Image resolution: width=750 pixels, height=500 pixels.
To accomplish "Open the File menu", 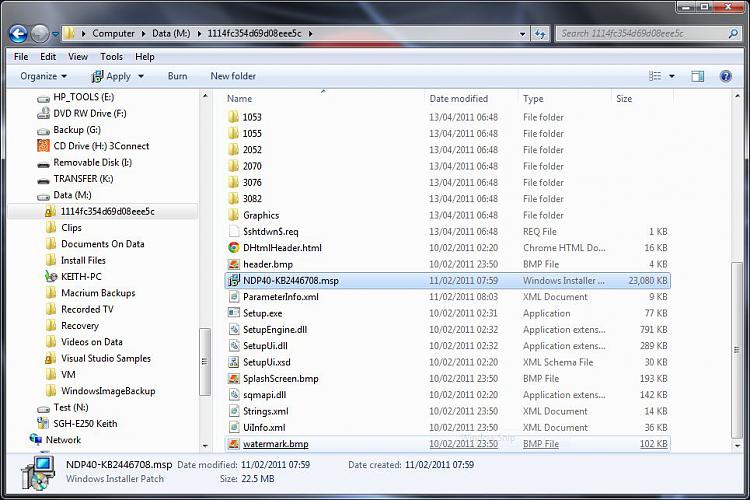I will click(21, 56).
